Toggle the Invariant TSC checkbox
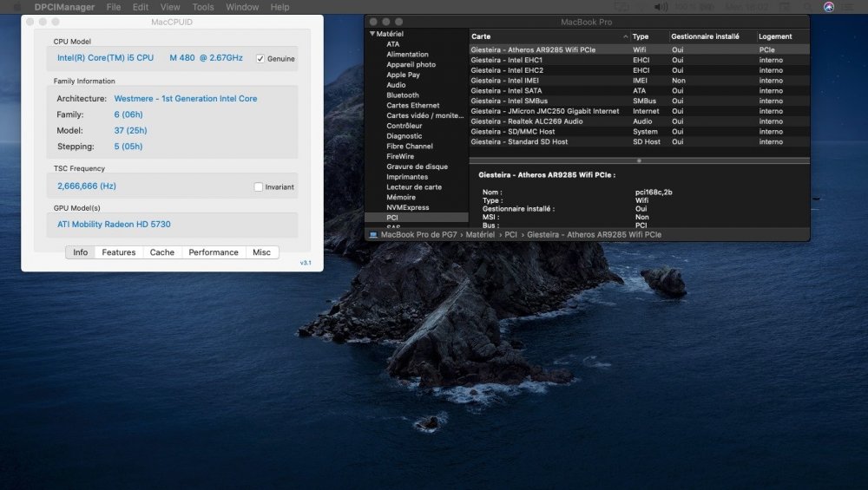The width and height of the screenshot is (868, 490). click(259, 187)
